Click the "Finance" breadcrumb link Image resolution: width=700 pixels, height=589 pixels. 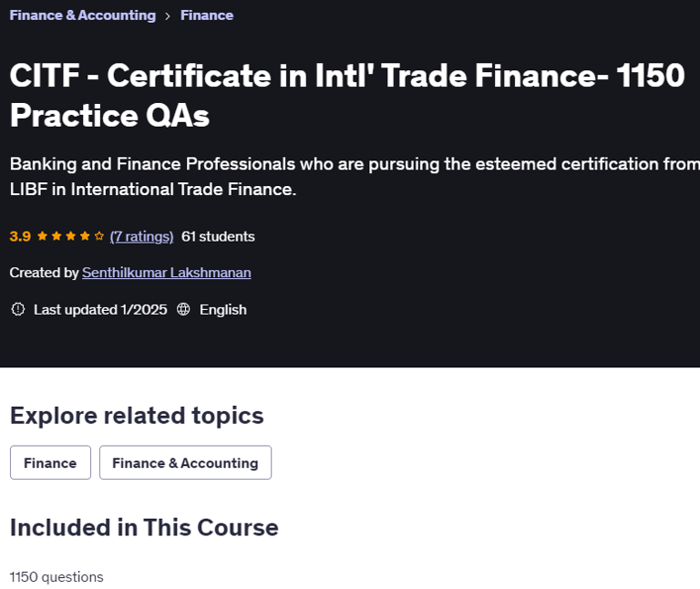click(x=207, y=15)
